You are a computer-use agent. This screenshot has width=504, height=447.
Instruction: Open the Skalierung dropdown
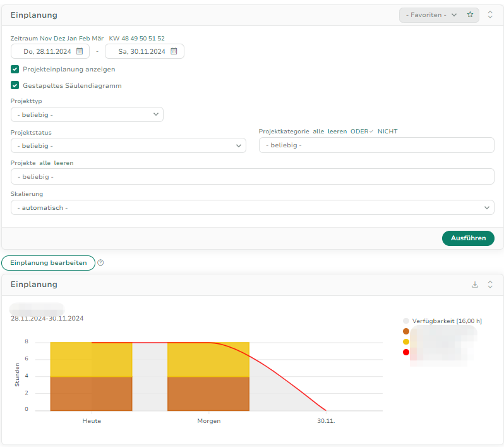tap(252, 207)
